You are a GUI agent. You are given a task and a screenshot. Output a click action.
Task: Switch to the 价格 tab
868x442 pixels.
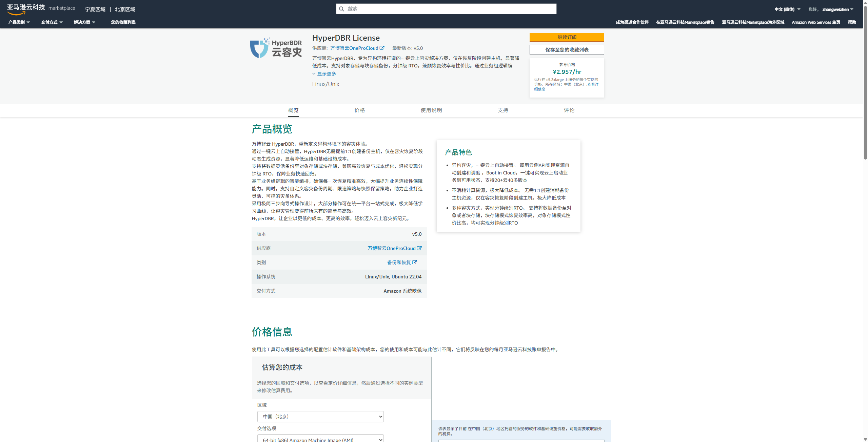pos(359,110)
